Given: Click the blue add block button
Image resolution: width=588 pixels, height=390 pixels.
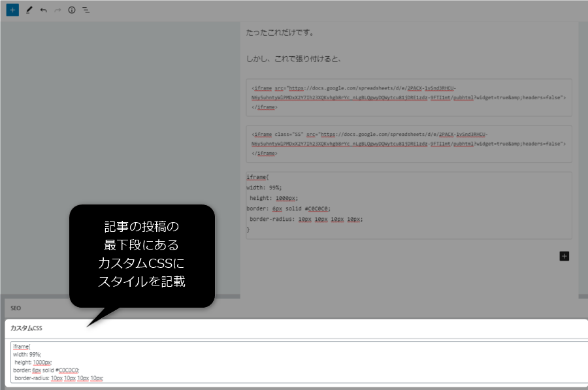Looking at the screenshot, I should point(12,10).
